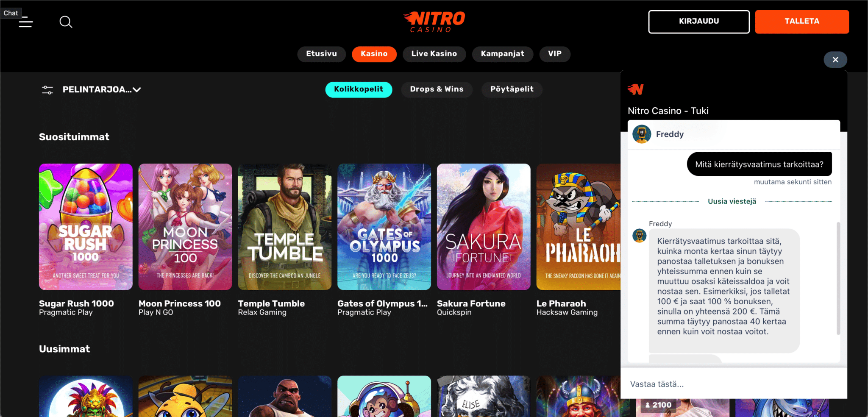The width and height of the screenshot is (868, 417).
Task: Click the Moon Princess 100 title text
Action: (180, 303)
